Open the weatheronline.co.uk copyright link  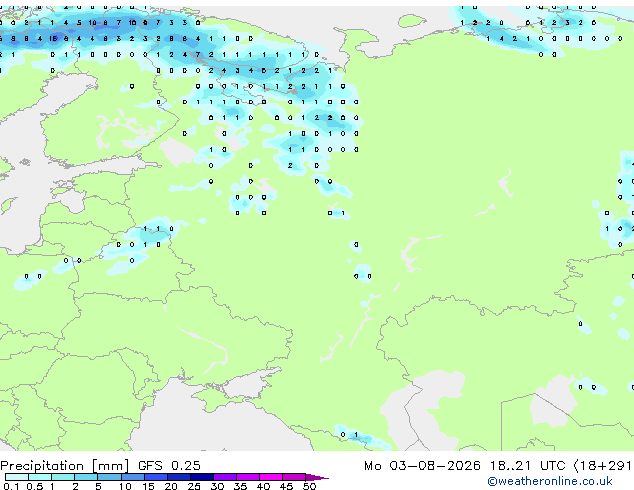point(550,481)
